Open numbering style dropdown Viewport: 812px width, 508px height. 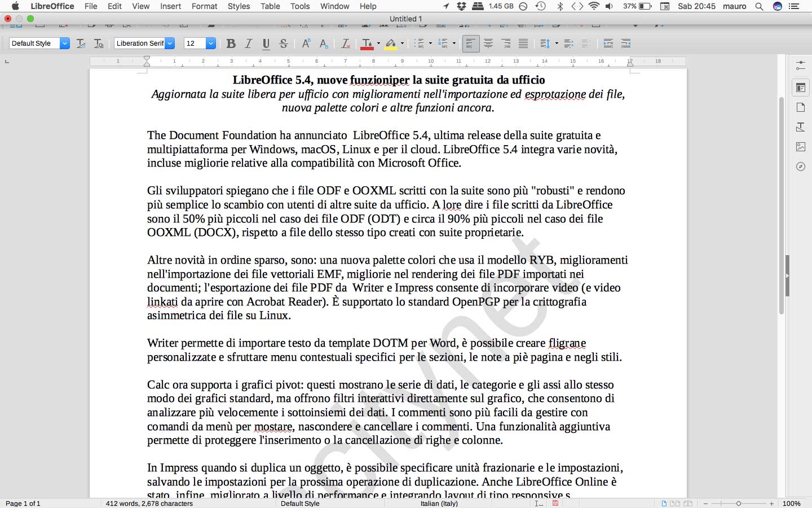click(454, 43)
